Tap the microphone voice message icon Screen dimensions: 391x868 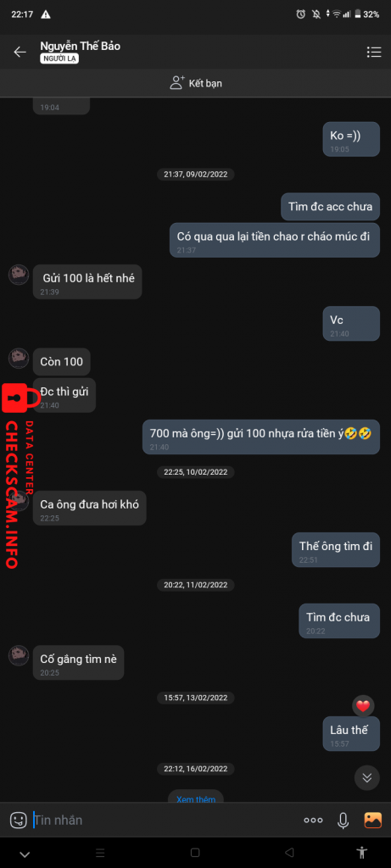(x=344, y=821)
